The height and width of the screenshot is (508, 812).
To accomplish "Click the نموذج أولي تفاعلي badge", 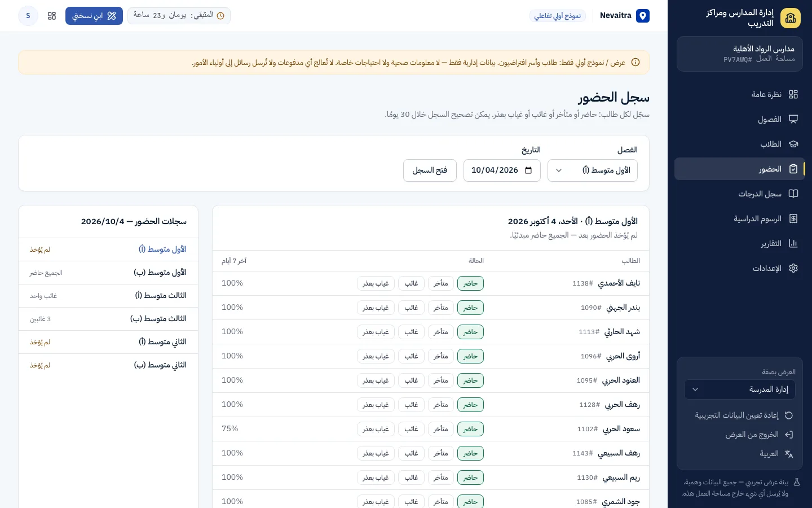I will pyautogui.click(x=558, y=16).
